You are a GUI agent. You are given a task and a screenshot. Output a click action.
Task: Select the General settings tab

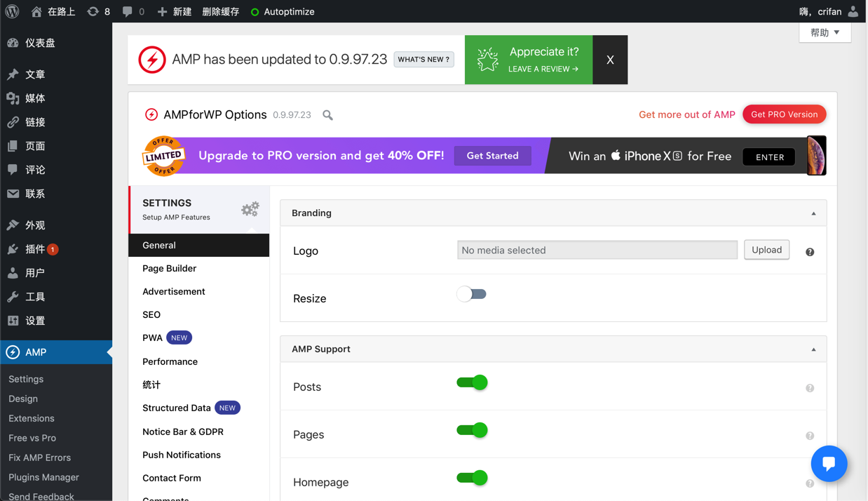tap(199, 245)
